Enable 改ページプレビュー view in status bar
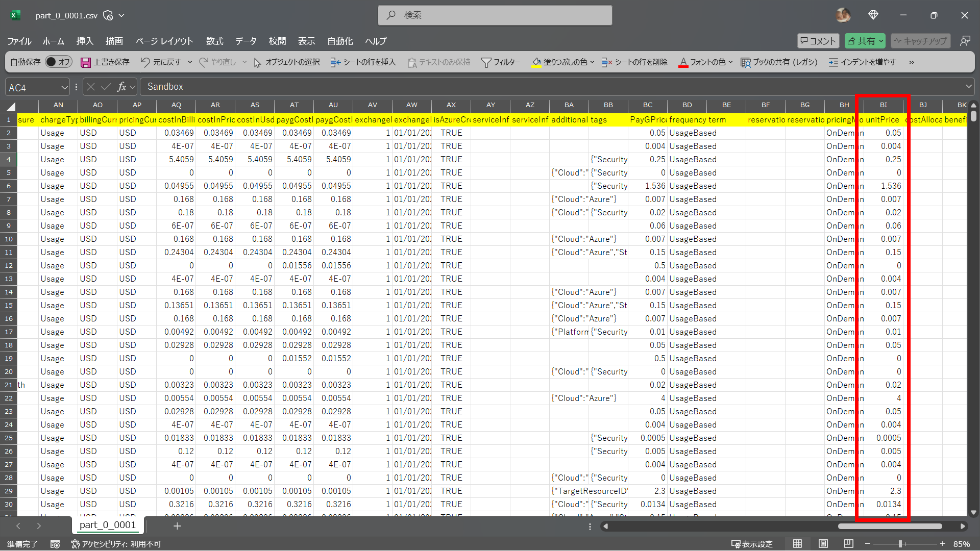Screen dimensions: 980x551 coord(848,544)
